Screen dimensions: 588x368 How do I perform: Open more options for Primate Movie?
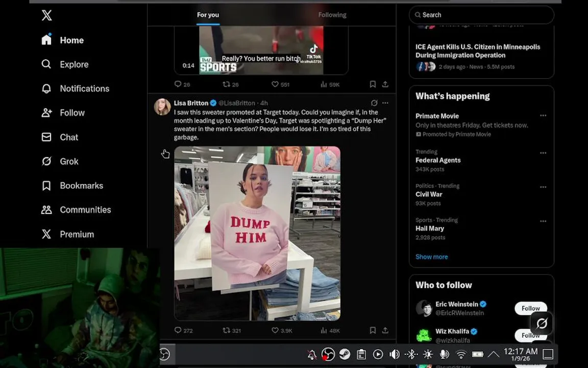click(543, 116)
